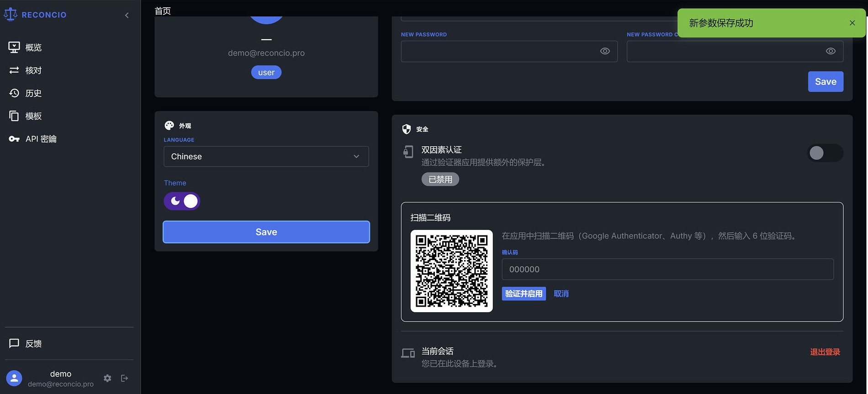Save the new password
The height and width of the screenshot is (394, 868).
tap(826, 81)
